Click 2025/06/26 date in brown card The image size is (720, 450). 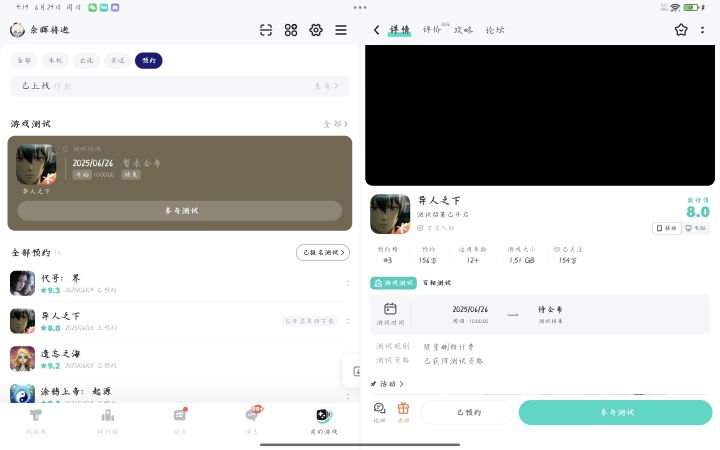pos(93,163)
